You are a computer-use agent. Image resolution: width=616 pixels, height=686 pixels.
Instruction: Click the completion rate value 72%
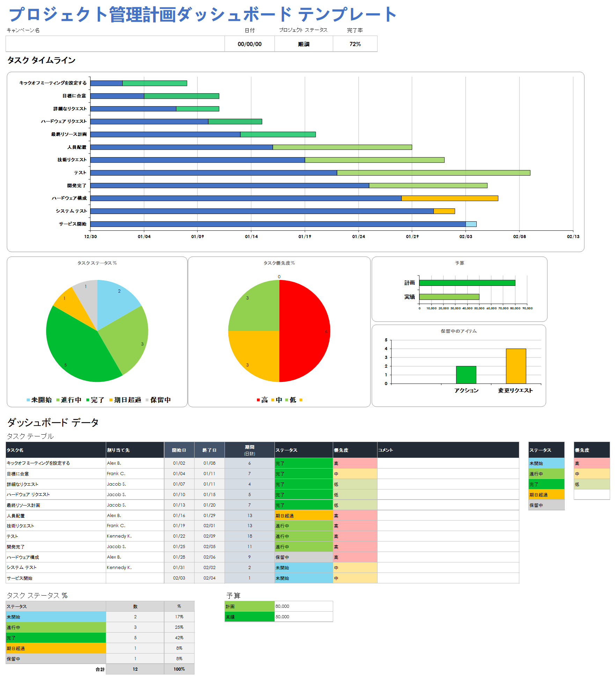(355, 44)
